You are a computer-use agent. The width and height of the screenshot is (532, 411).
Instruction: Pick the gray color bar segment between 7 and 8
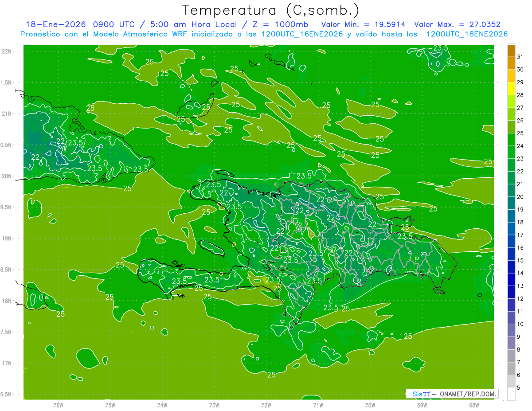pyautogui.click(x=511, y=356)
